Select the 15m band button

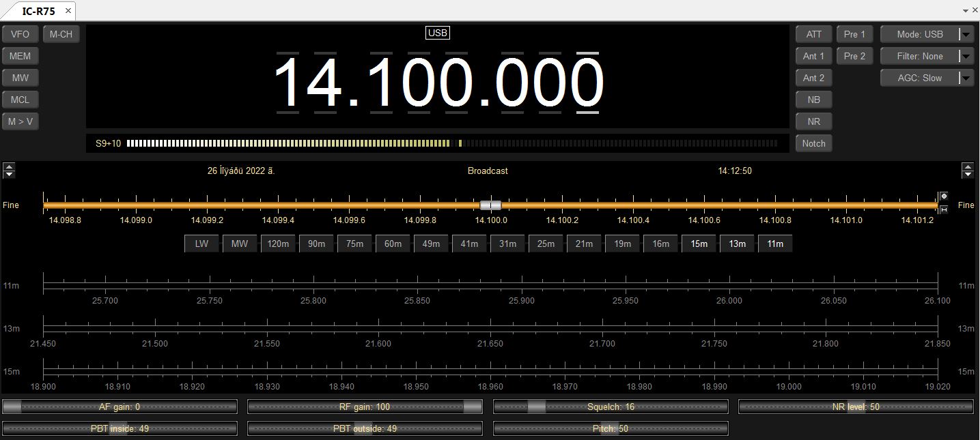[x=699, y=244]
